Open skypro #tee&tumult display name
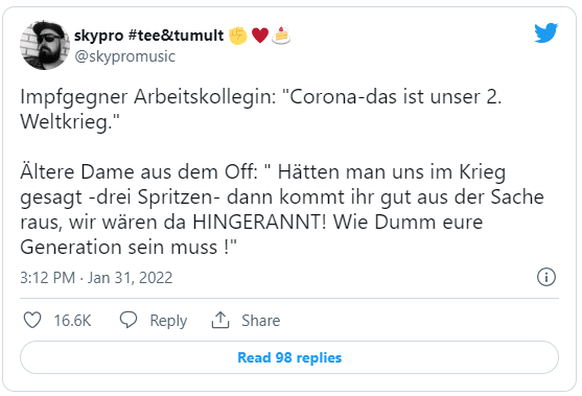 point(149,36)
